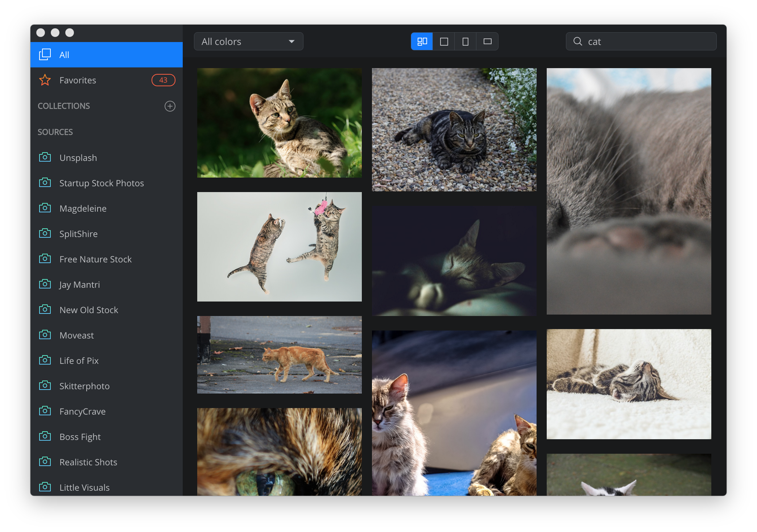
Task: Click the add collection plus icon
Action: point(170,106)
